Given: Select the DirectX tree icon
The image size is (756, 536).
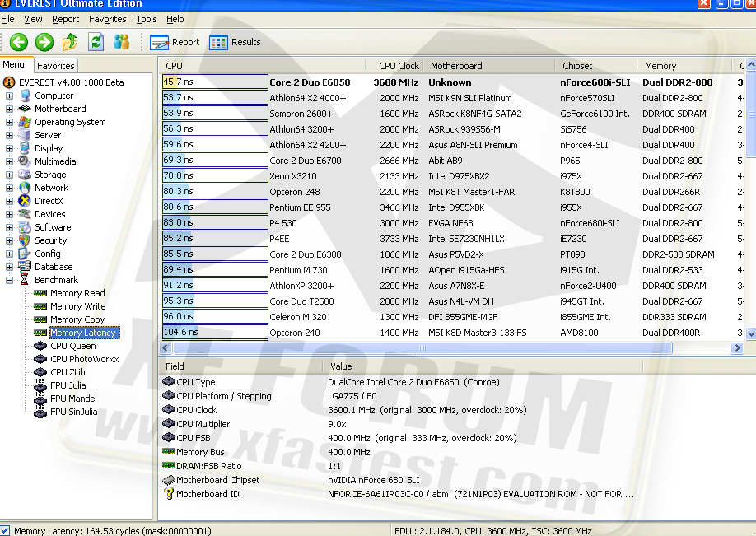Looking at the screenshot, I should click(x=25, y=201).
